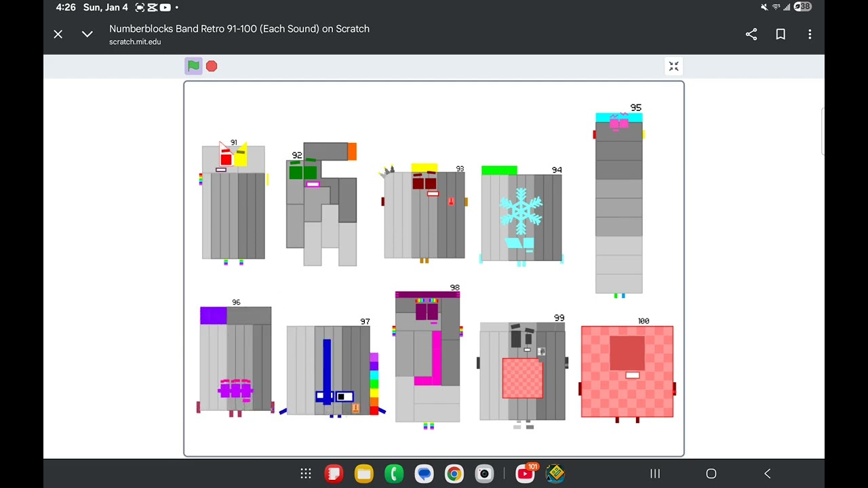Click Numberblock 96 character

tap(235, 359)
